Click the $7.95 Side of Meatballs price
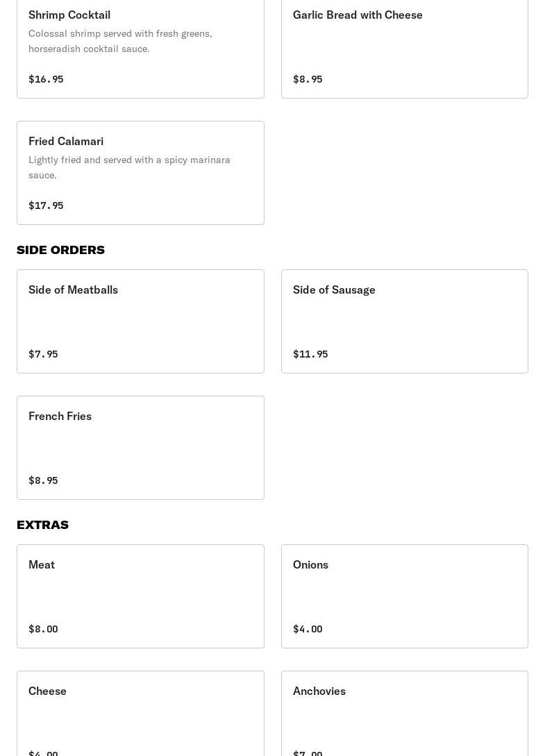 (43, 354)
